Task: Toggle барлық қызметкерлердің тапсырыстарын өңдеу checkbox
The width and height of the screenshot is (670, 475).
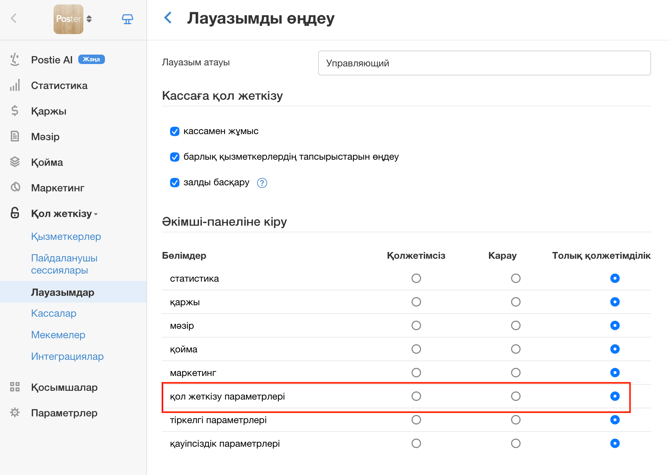Action: (x=174, y=157)
